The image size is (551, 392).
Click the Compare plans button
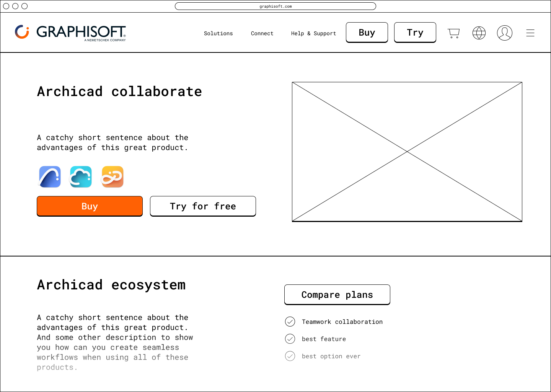click(337, 295)
